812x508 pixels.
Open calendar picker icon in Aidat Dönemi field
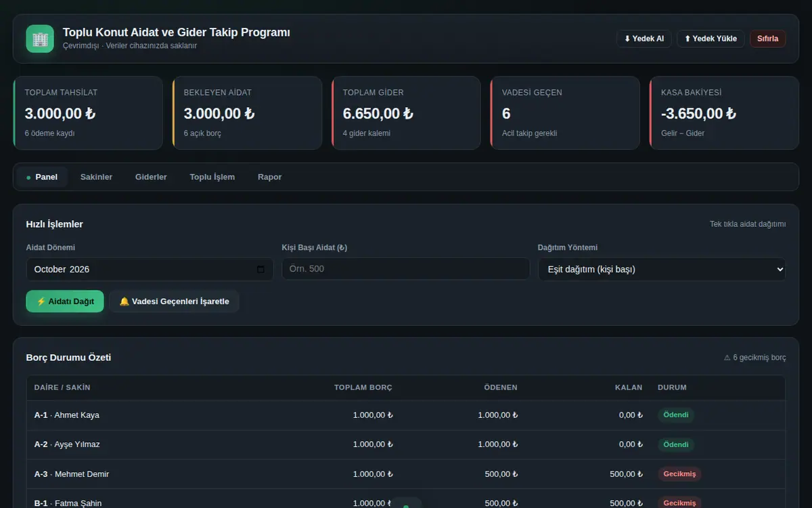(x=261, y=269)
